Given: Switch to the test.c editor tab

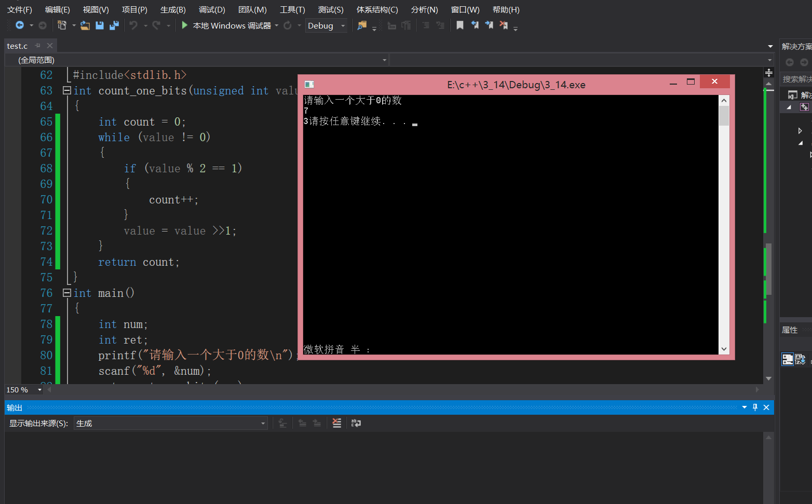Looking at the screenshot, I should coord(17,46).
